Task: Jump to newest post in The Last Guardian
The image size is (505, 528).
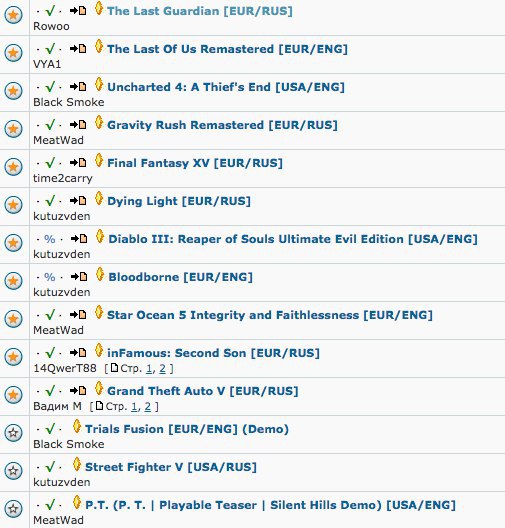Action: point(78,11)
